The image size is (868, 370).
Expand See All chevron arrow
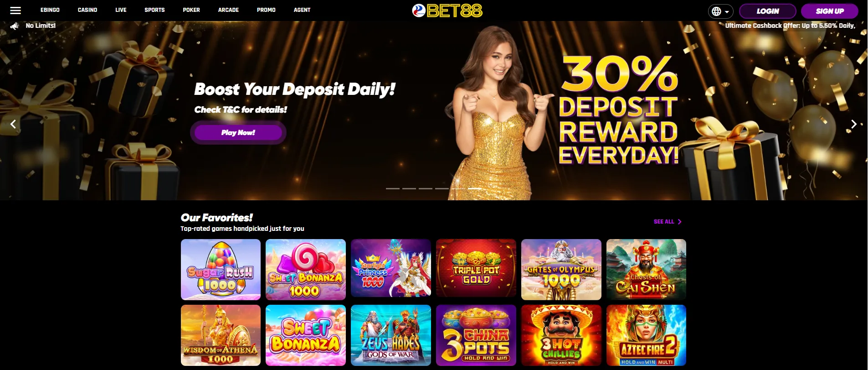pos(679,222)
